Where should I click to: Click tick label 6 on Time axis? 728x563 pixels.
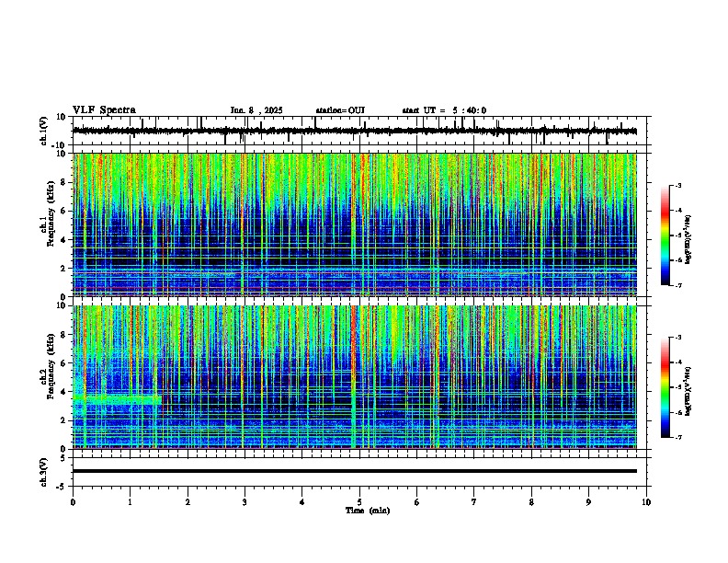point(416,502)
